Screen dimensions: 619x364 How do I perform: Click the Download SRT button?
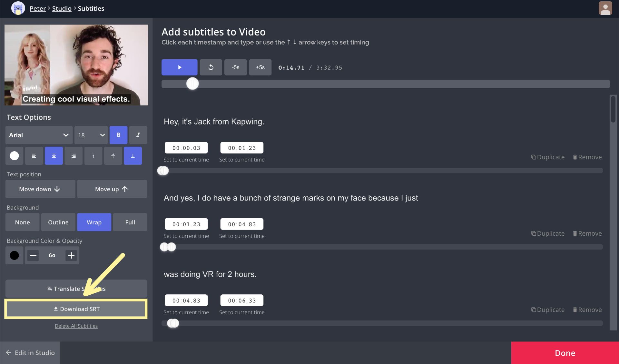coord(76,309)
